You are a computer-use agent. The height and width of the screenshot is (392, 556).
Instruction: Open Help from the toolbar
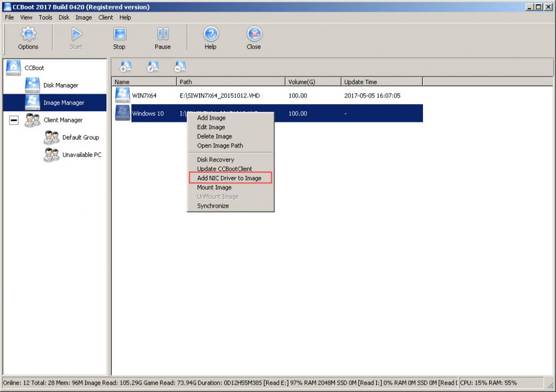pyautogui.click(x=211, y=35)
